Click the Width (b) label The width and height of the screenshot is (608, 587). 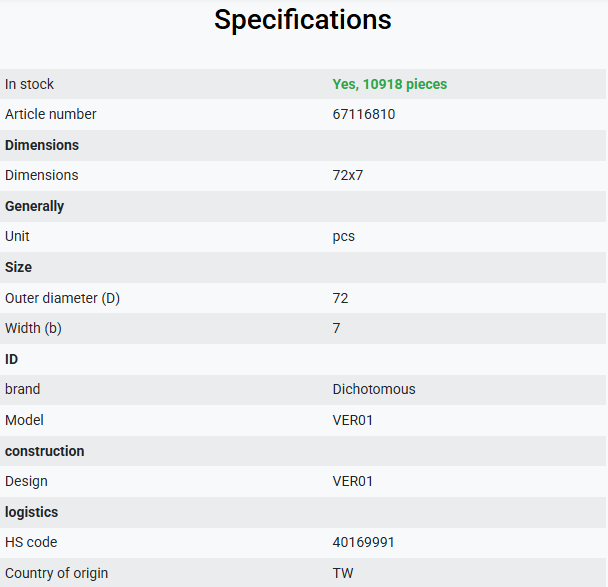pos(33,328)
